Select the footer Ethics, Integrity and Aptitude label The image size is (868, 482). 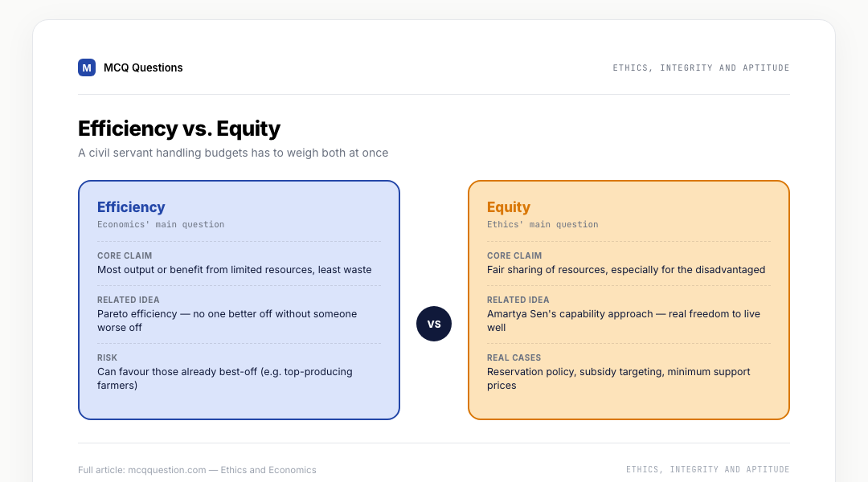(x=707, y=469)
